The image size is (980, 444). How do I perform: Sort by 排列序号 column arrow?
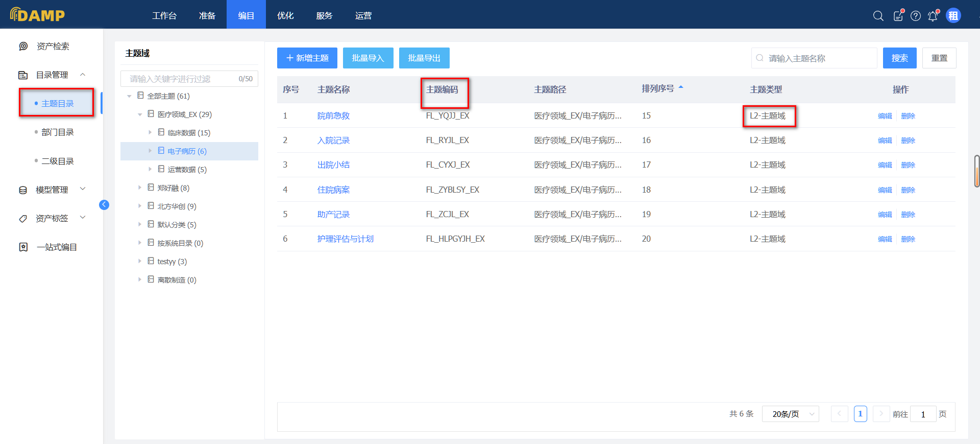(x=680, y=88)
